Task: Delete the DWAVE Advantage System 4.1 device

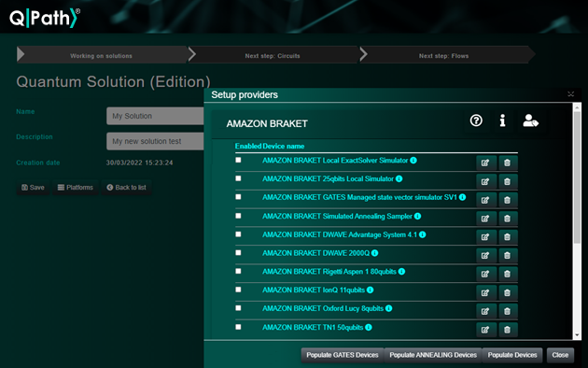Action: 508,236
